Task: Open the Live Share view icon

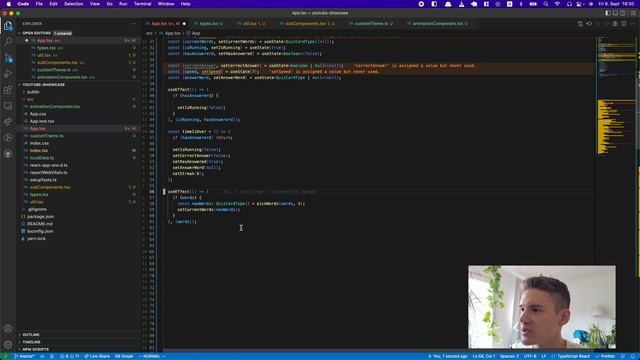Action: coord(8,122)
